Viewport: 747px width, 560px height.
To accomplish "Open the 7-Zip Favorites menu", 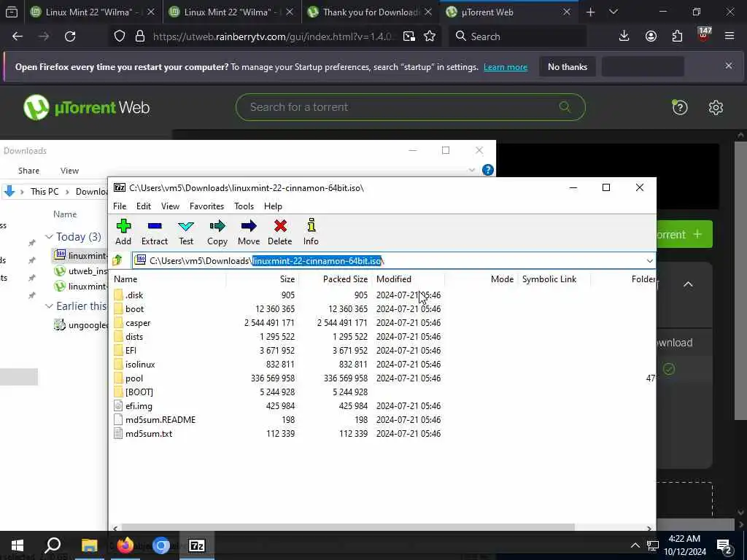I will pyautogui.click(x=206, y=206).
